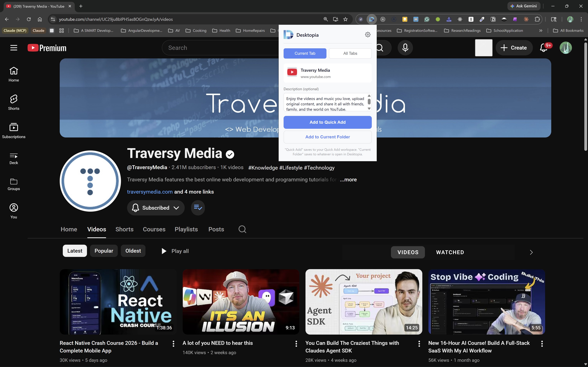Image resolution: width=588 pixels, height=367 pixels.
Task: Select the Popular filter chip
Action: 104,250
